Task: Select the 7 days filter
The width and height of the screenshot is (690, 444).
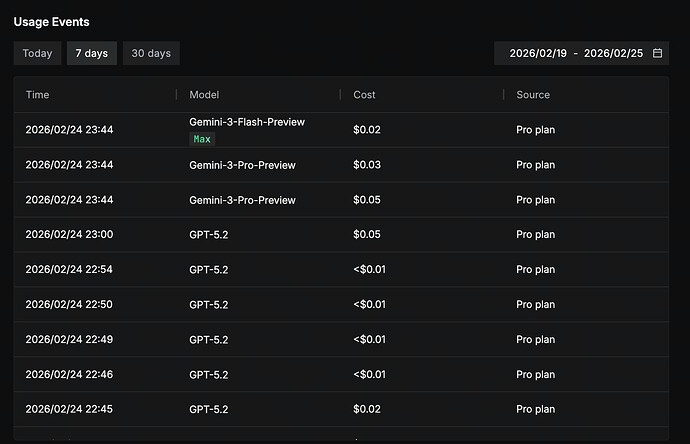Action: click(x=92, y=53)
